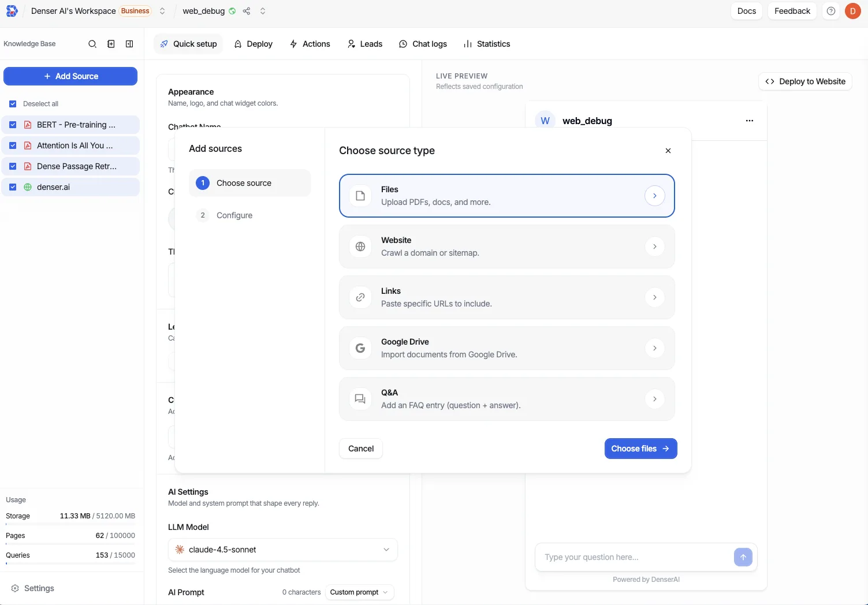Expand the Links option arrow
This screenshot has height=605, width=868.
[655, 297]
